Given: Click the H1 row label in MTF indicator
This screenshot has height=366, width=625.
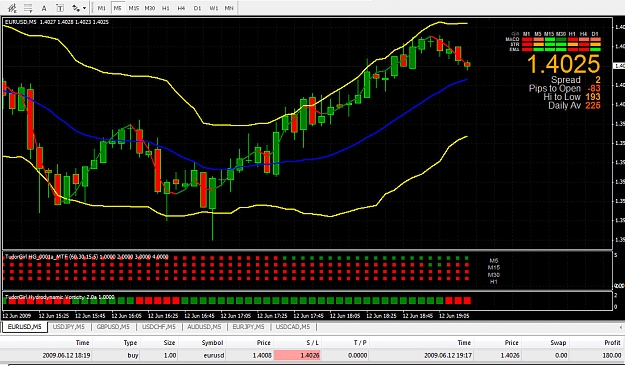Looking at the screenshot, I should coord(494,282).
